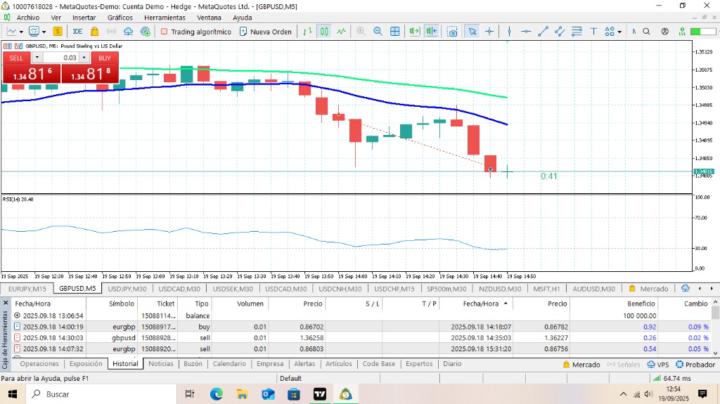Switch to the USDJPY,M30 chart tab
720x404 pixels.
[126, 288]
